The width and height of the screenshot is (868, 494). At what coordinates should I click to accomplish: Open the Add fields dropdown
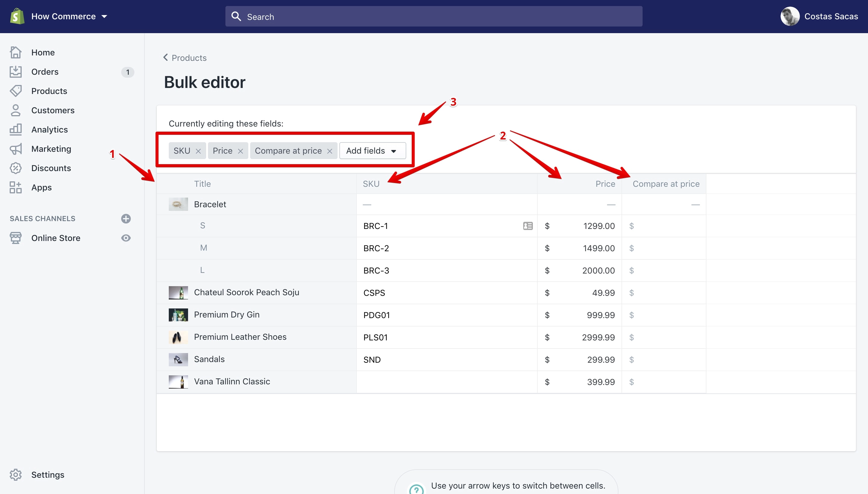click(373, 151)
